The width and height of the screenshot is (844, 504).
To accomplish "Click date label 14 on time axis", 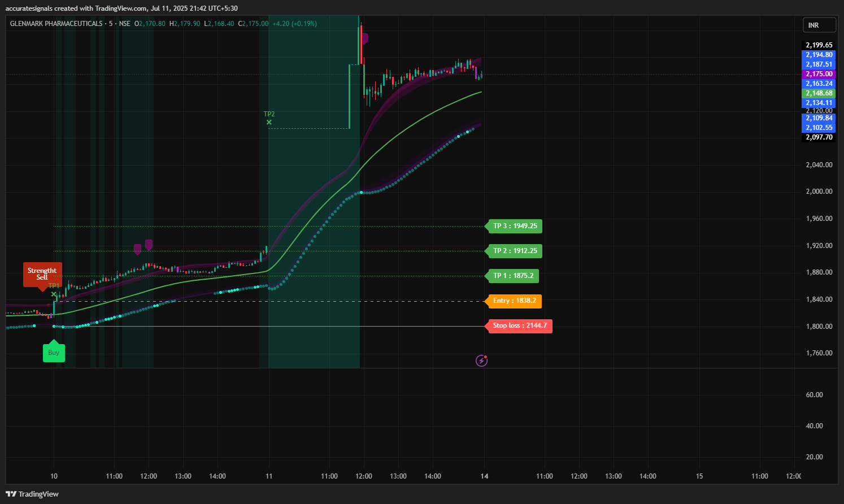I will (x=484, y=476).
